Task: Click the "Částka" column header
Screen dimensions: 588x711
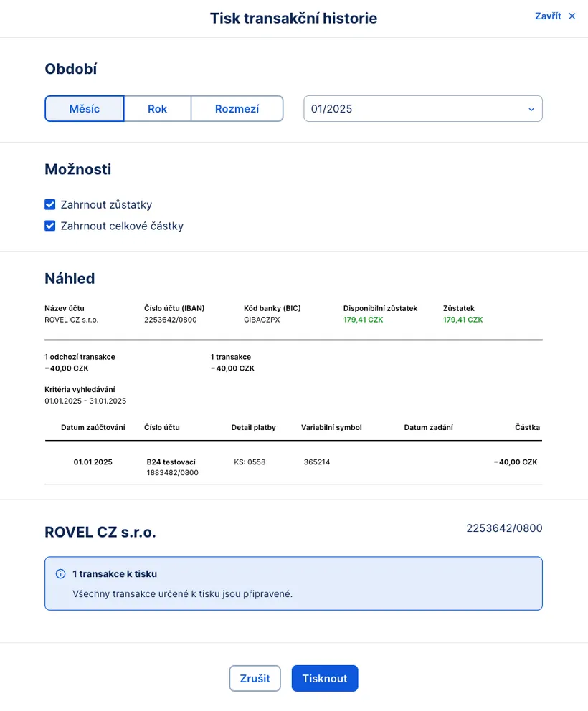Action: point(527,427)
